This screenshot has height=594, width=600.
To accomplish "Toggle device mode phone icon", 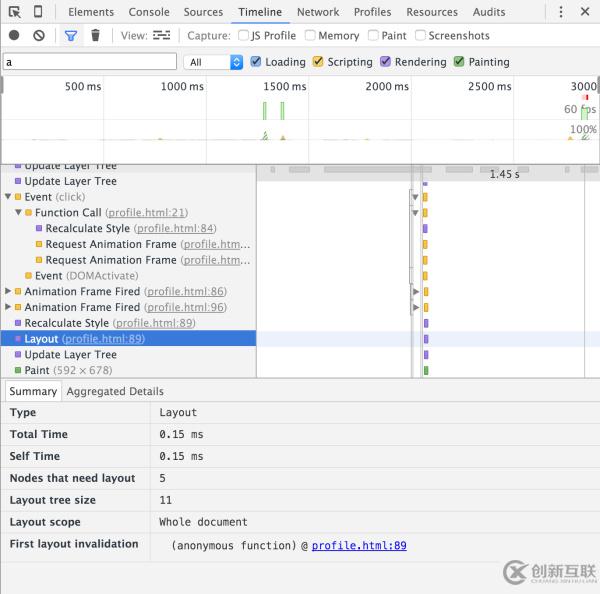I will pyautogui.click(x=38, y=11).
